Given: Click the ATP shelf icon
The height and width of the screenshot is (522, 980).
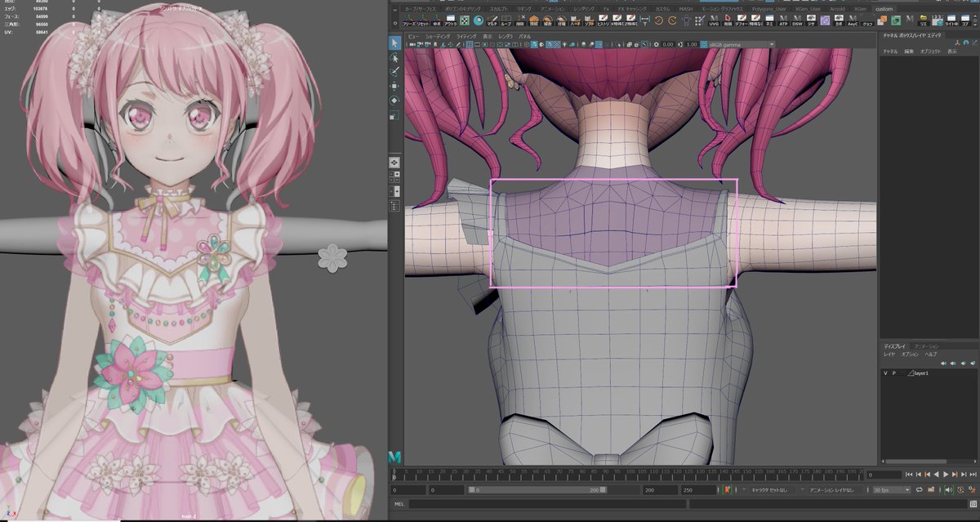Looking at the screenshot, I should pyautogui.click(x=783, y=20).
